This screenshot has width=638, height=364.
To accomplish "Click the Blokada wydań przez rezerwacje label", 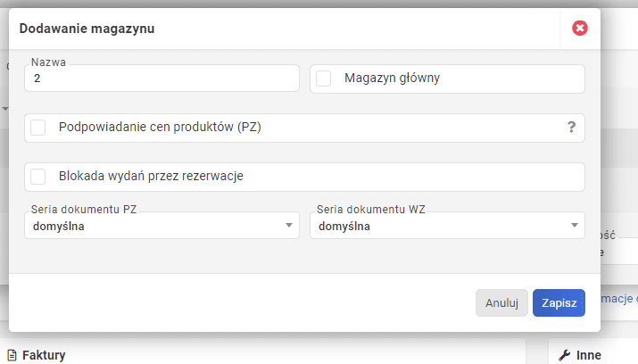I will 151,177.
